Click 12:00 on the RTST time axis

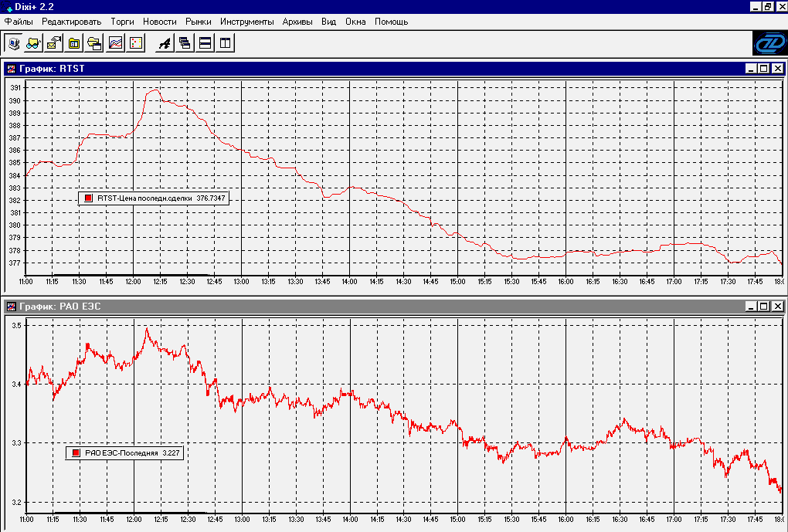click(x=133, y=282)
